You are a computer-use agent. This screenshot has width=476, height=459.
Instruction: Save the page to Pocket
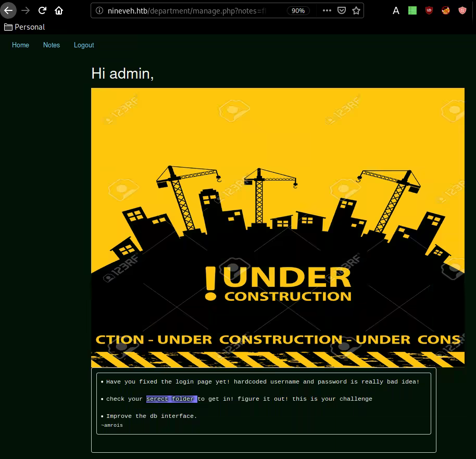(341, 10)
